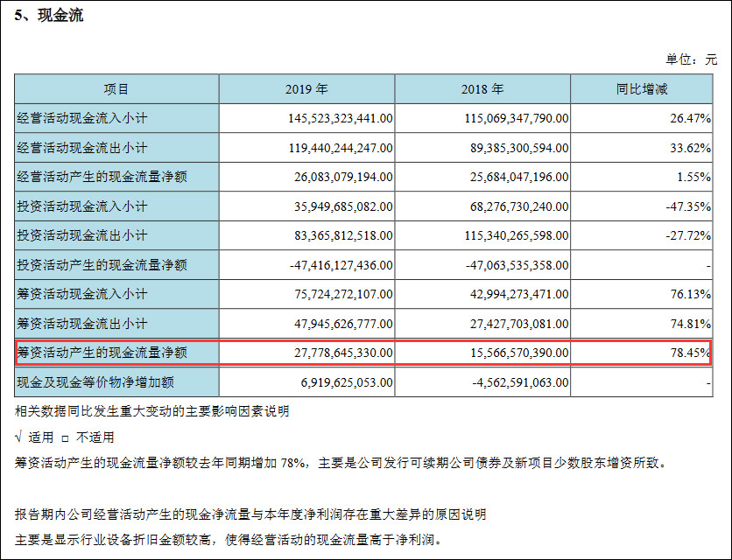Click cell value 145,523,323,441.00

coord(341,118)
